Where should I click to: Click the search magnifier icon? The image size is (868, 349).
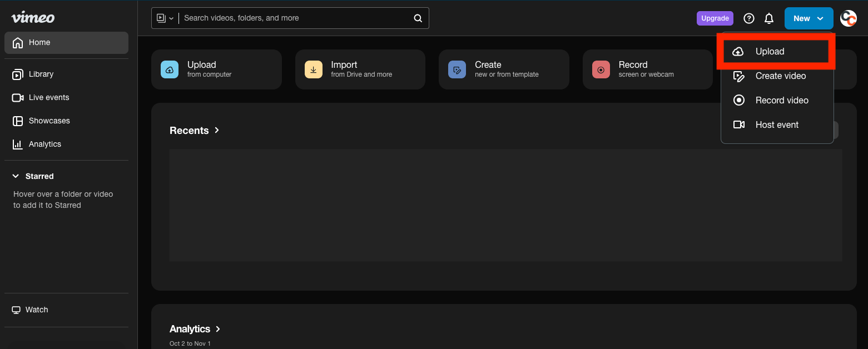pos(418,18)
